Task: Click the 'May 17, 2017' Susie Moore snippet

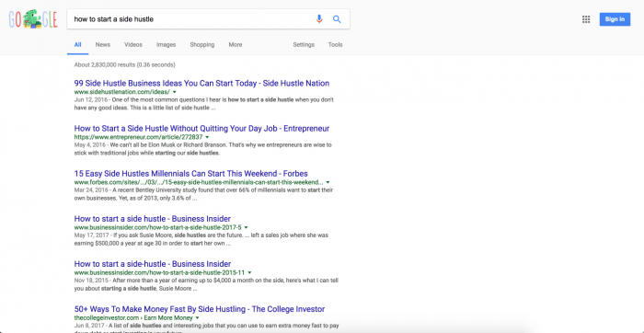Action: coord(201,239)
